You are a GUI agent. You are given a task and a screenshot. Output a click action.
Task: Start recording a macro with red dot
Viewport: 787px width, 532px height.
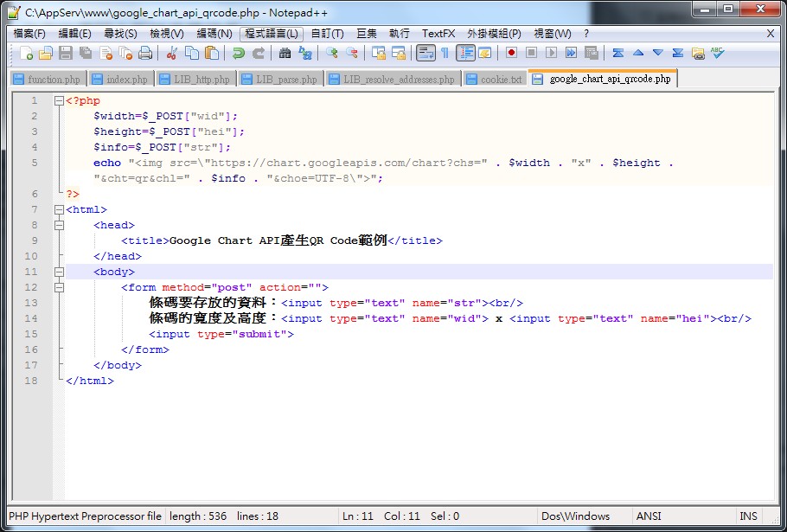(511, 53)
